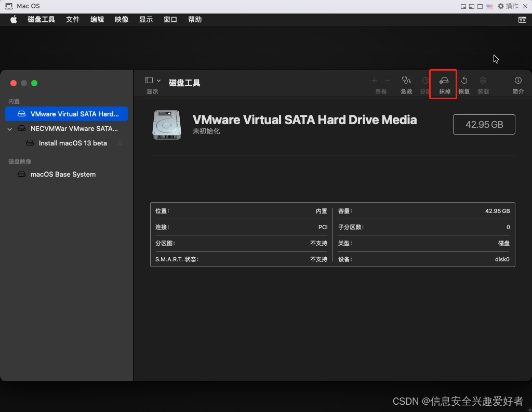
Task: Click the disk0 device value
Action: click(502, 259)
